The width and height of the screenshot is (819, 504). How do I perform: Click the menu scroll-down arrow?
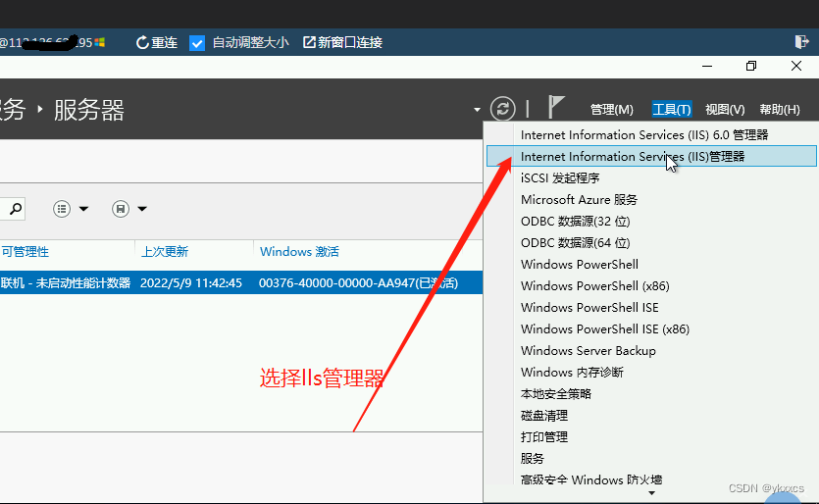(x=651, y=493)
